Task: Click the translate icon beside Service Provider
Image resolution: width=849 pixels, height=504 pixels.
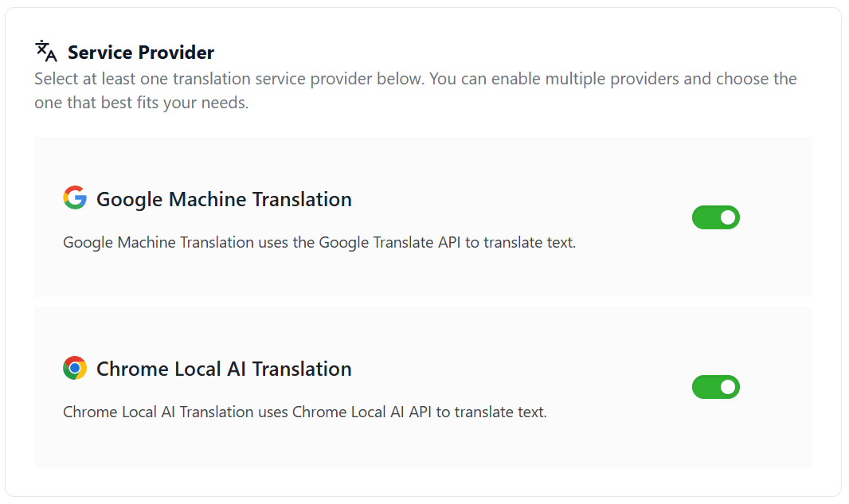Action: point(46,51)
